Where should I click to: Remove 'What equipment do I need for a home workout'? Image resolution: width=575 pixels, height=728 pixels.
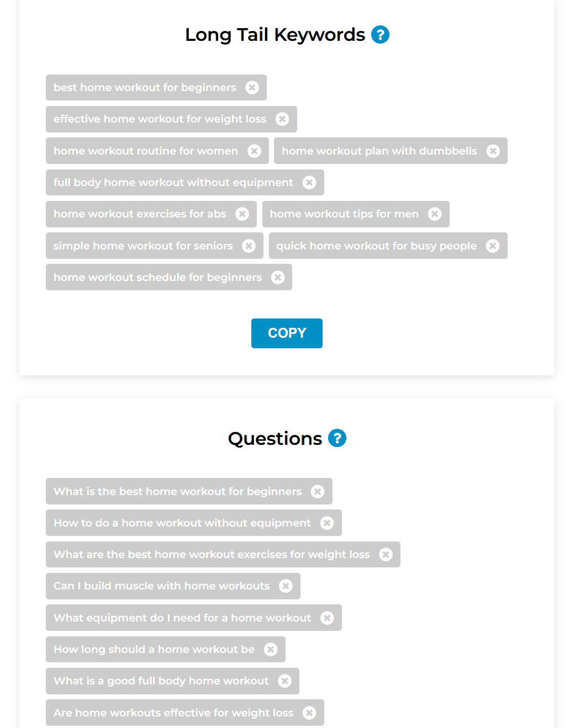(328, 618)
